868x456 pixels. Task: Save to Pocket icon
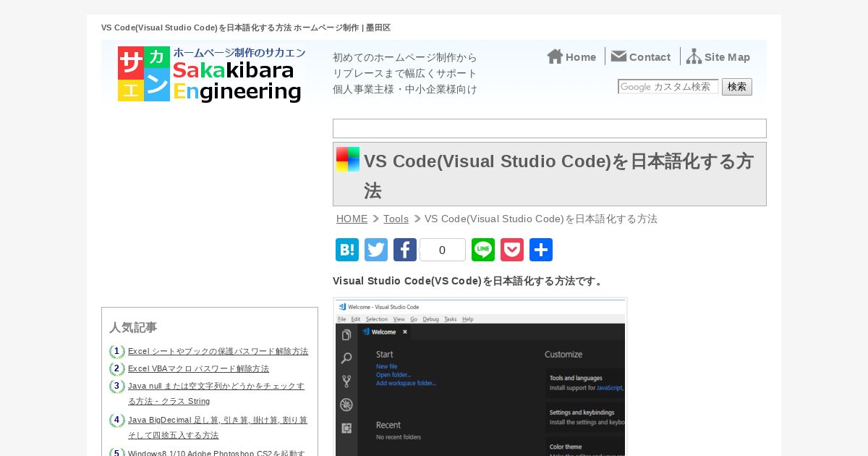(x=512, y=250)
